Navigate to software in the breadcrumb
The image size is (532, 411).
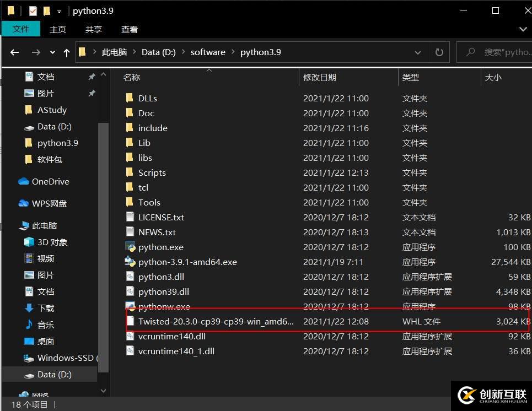tap(208, 52)
